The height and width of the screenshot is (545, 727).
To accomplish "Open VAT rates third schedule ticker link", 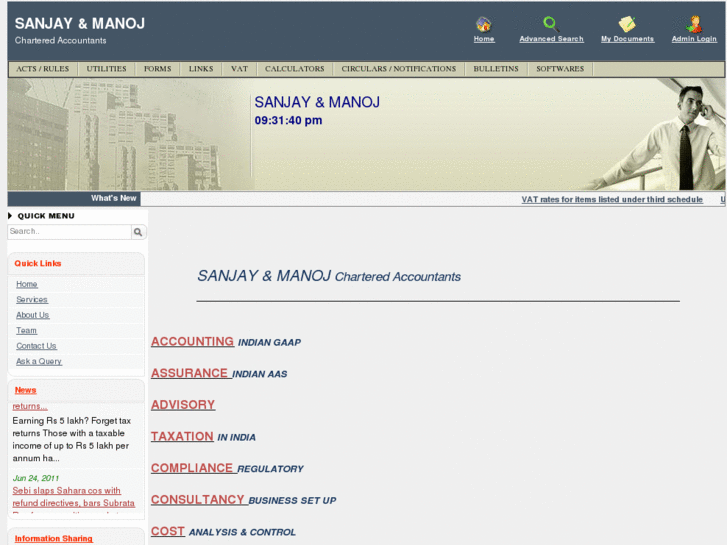I will [612, 199].
